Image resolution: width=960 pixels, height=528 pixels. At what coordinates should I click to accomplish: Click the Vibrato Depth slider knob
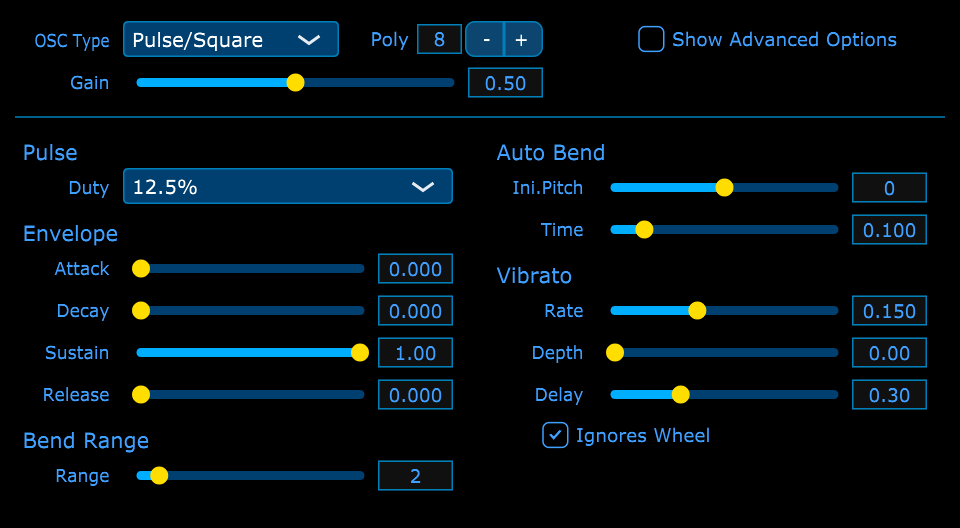click(615, 352)
